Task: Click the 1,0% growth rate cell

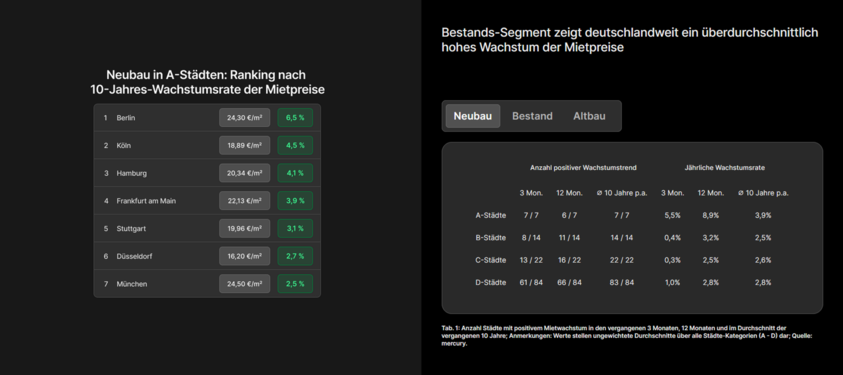Action: pos(672,283)
